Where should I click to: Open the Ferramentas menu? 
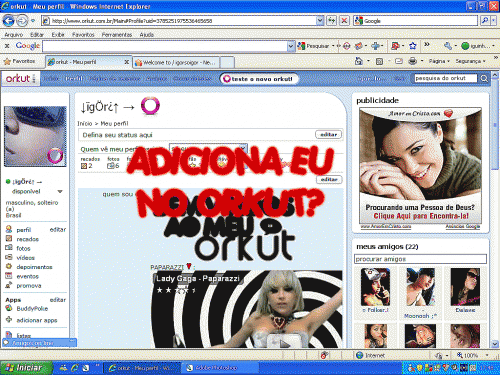tap(117, 35)
